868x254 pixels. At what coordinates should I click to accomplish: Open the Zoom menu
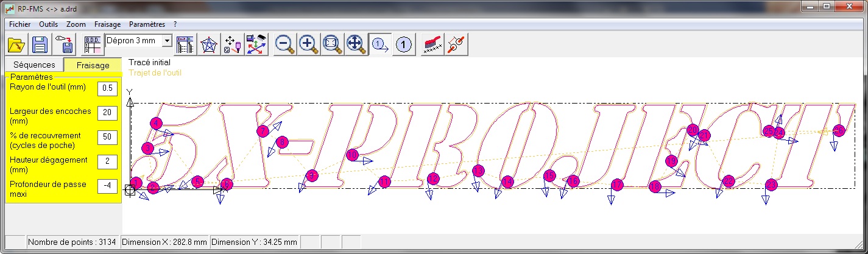pos(76,24)
